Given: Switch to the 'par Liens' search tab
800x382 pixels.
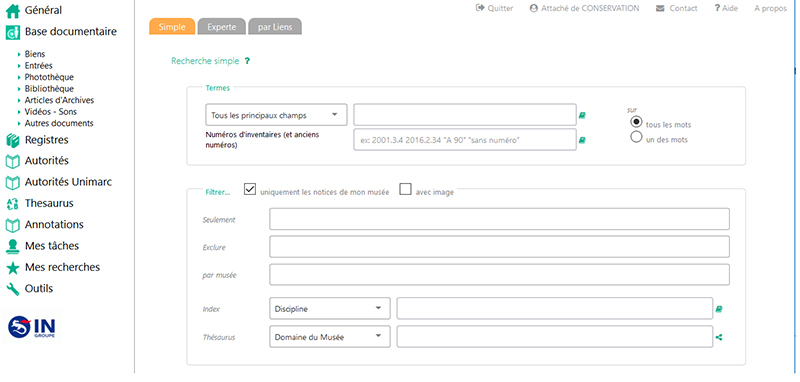Looking at the screenshot, I should 275,27.
